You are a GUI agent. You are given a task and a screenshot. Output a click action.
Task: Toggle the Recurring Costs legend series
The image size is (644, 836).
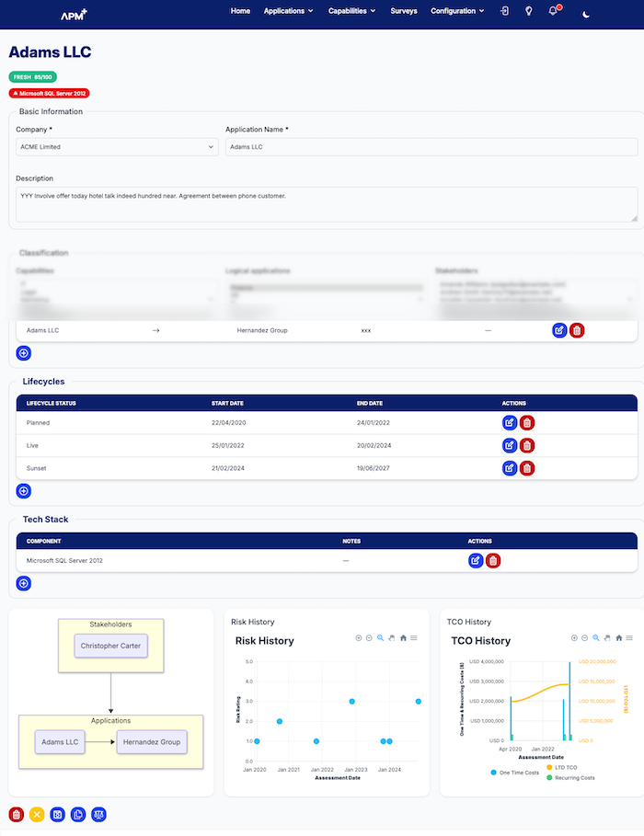571,778
